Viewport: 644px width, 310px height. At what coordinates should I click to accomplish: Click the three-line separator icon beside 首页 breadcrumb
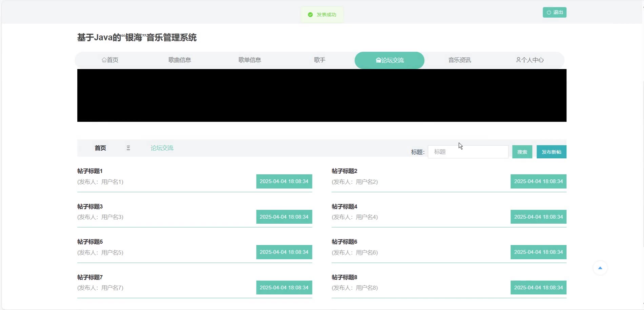[128, 148]
